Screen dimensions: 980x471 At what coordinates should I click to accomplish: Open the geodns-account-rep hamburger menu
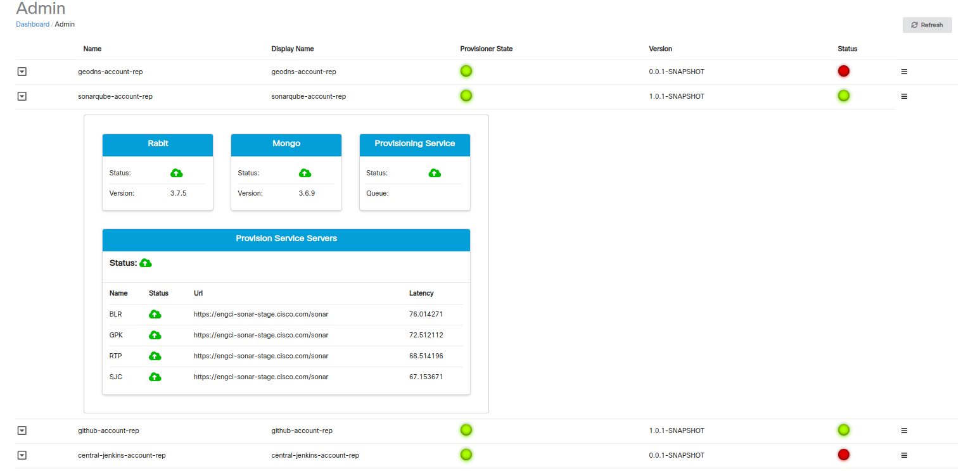pos(904,72)
